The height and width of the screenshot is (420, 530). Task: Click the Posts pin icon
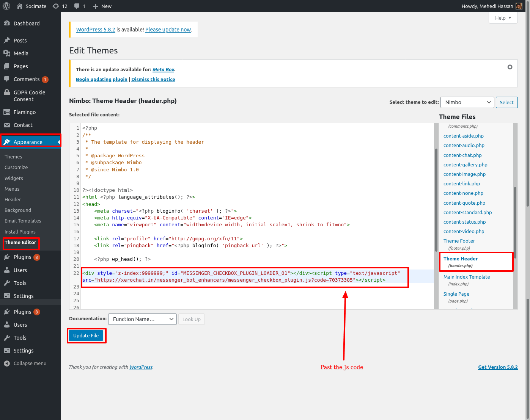[7, 40]
